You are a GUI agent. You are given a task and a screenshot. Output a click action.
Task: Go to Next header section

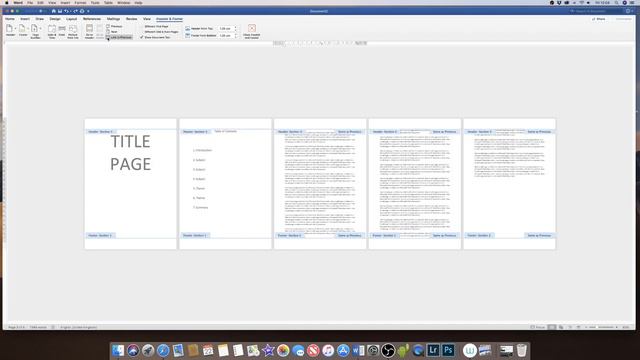pyautogui.click(x=112, y=31)
